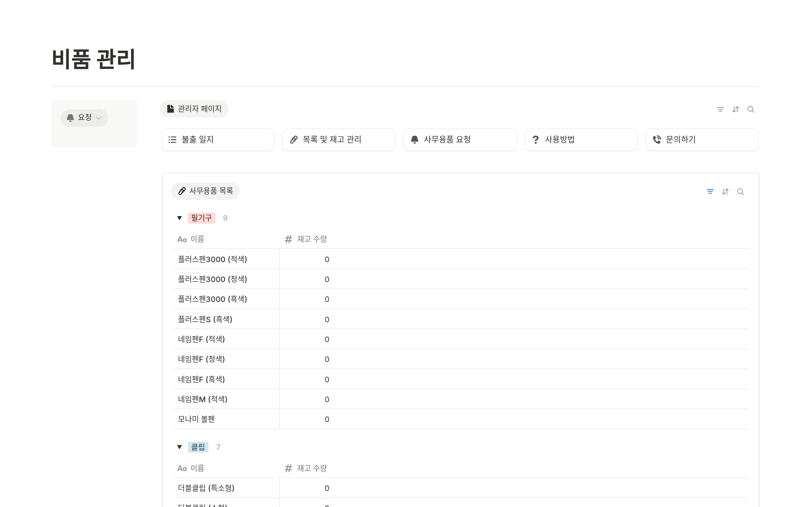The image size is (812, 507).
Task: Click the filter icon in the top toolbar
Action: point(720,110)
